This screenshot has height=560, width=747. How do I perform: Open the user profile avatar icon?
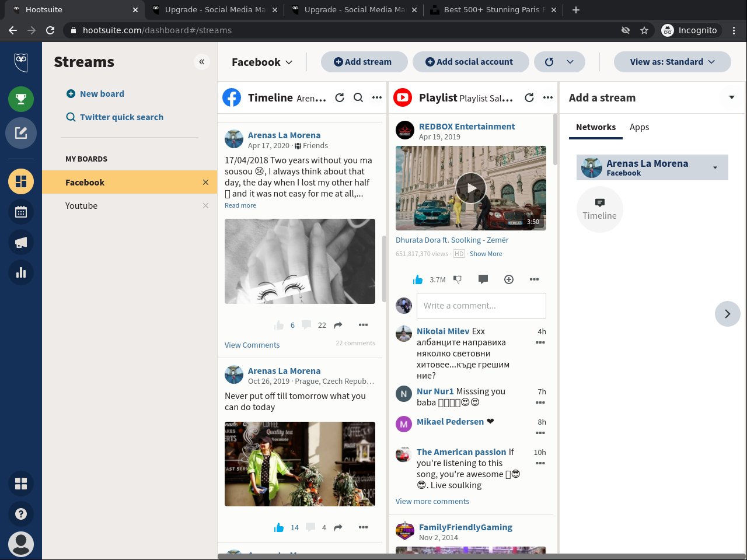[21, 544]
